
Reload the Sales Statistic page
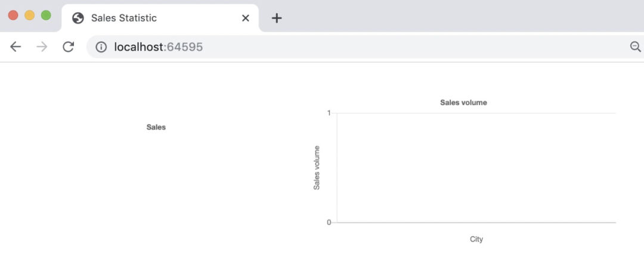coord(68,47)
